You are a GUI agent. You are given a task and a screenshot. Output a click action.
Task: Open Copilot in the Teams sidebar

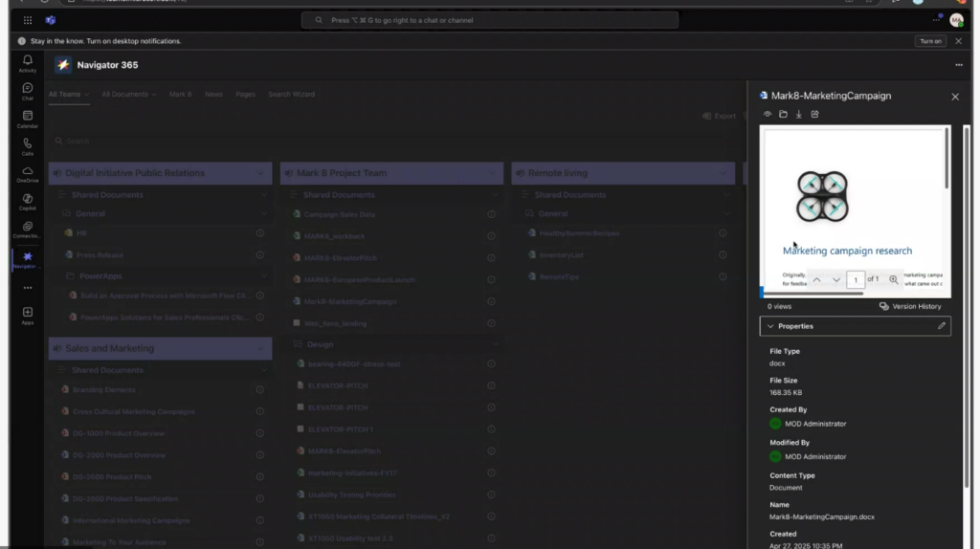coord(28,202)
